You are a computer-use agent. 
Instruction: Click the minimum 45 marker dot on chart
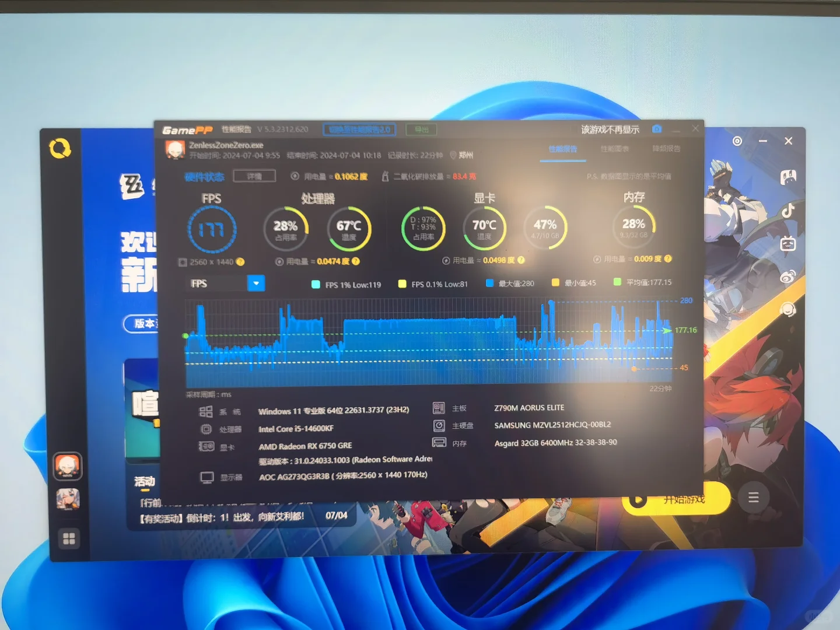634,369
